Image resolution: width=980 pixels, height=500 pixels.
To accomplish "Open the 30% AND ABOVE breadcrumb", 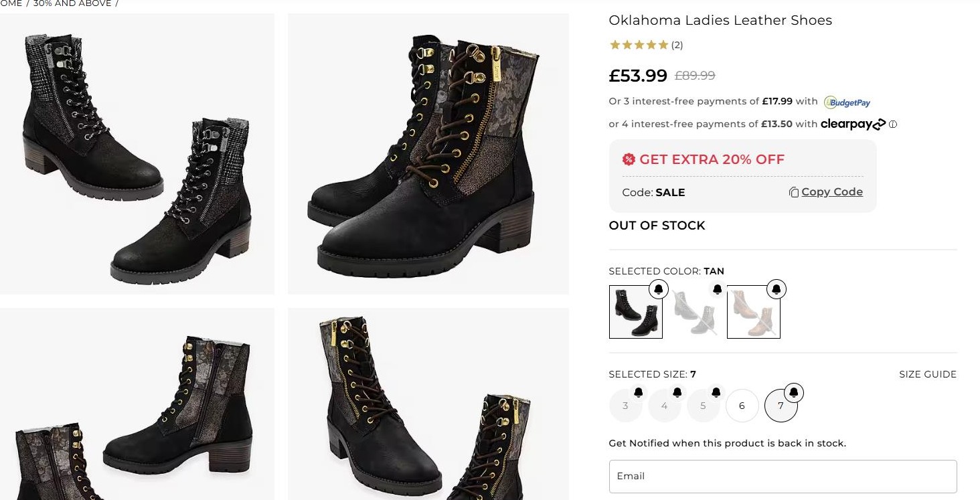I will pos(72,4).
